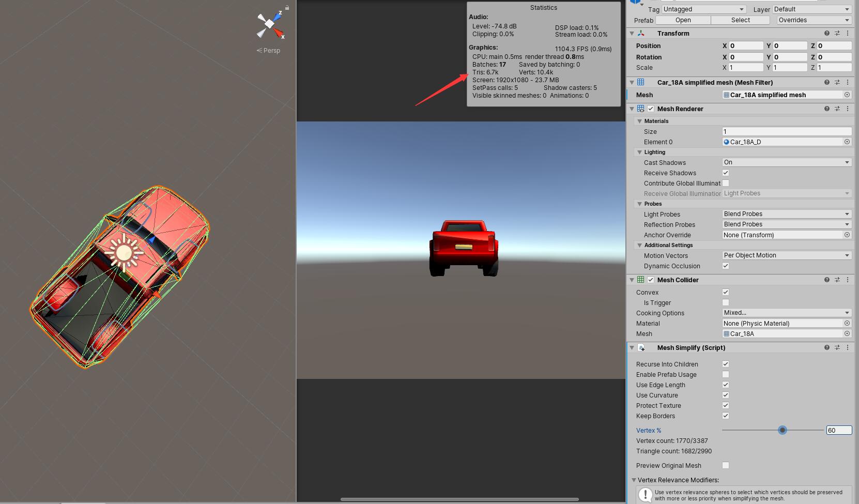859x504 pixels.
Task: Enable the Is Trigger checkbox
Action: coord(726,302)
